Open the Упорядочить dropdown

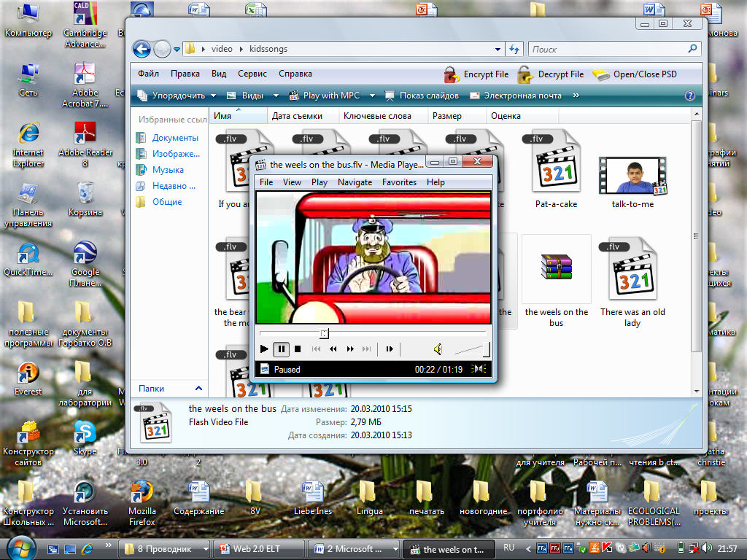tap(177, 96)
